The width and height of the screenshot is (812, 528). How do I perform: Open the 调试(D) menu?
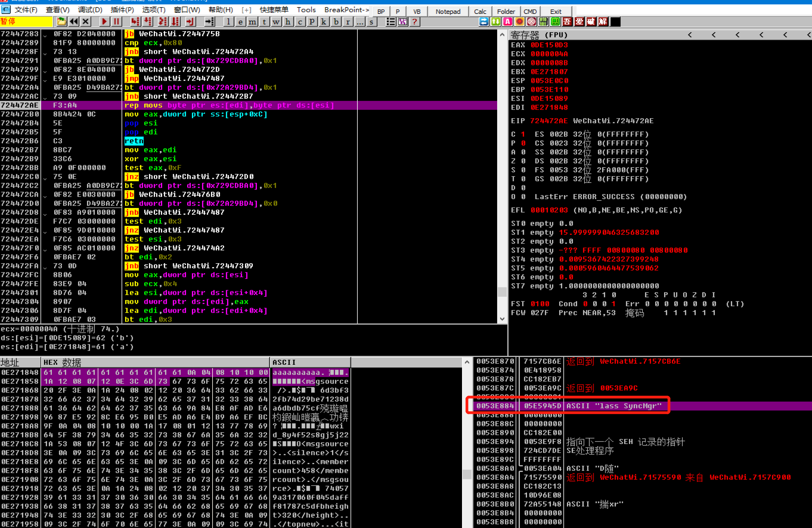pos(90,10)
